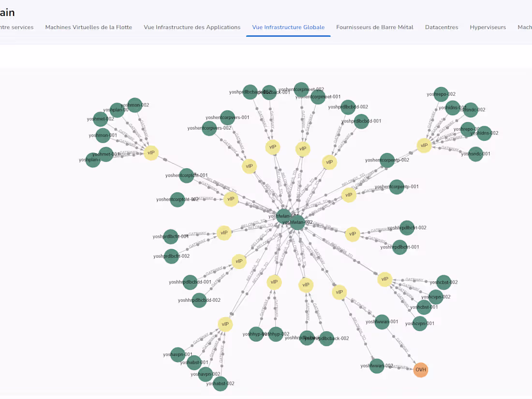Screen dimensions: 532x399
Task: Click the yoshcvpn-001 node
Action: pos(419,323)
